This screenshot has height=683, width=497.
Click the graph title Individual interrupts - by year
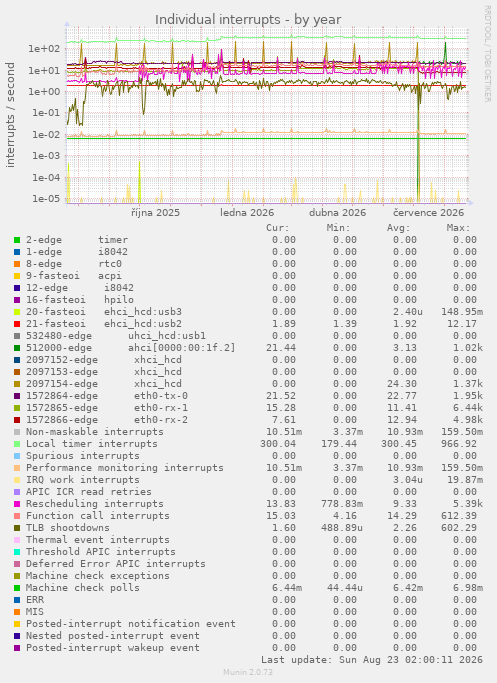pyautogui.click(x=248, y=20)
